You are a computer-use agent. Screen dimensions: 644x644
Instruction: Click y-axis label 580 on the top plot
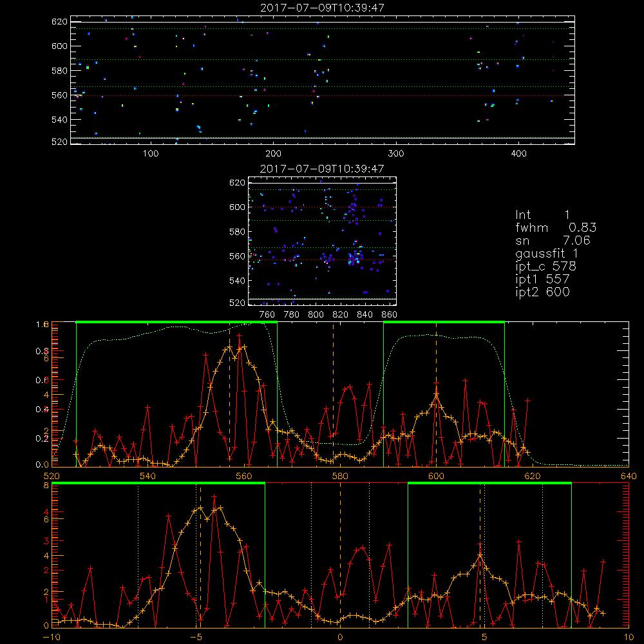pyautogui.click(x=59, y=71)
